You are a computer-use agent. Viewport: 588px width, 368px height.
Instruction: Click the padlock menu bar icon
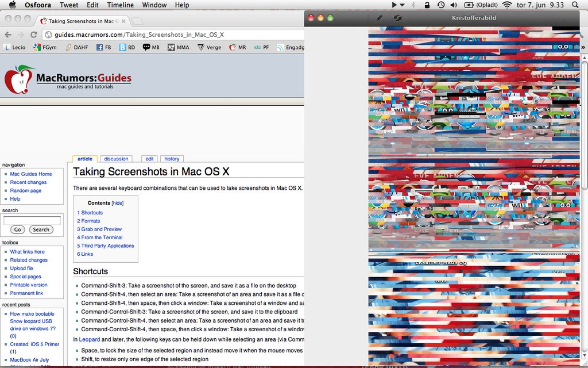[x=427, y=5]
